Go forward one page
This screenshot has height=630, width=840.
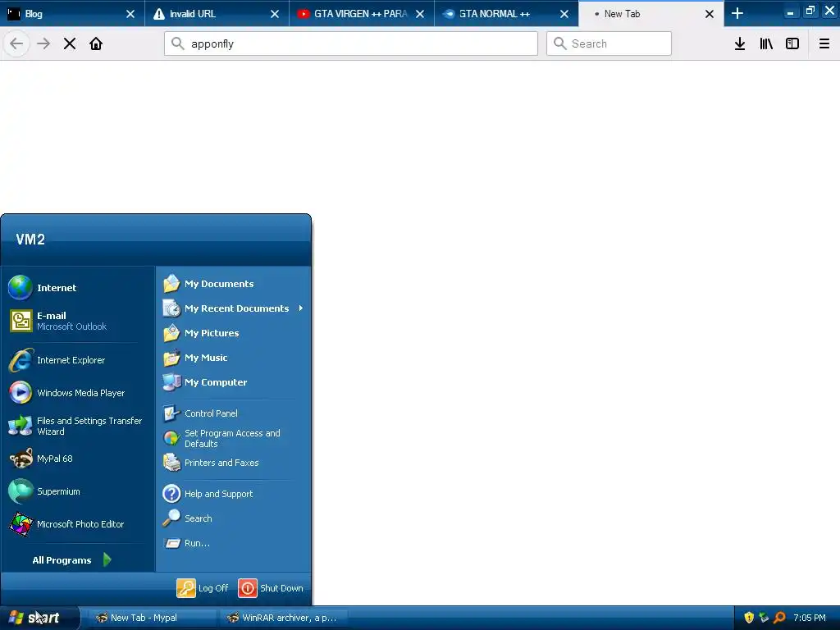pyautogui.click(x=43, y=43)
